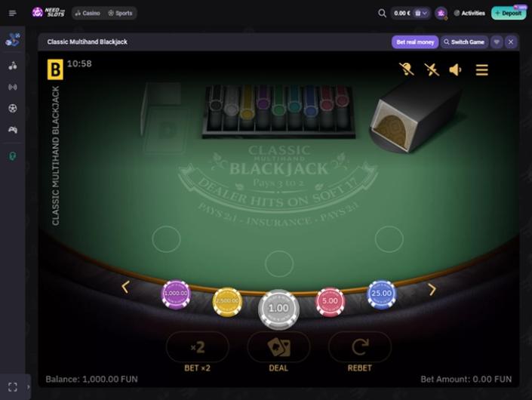Toggle the crossed-out bell notification icon
Screen dimensions: 532x400
click(x=406, y=69)
